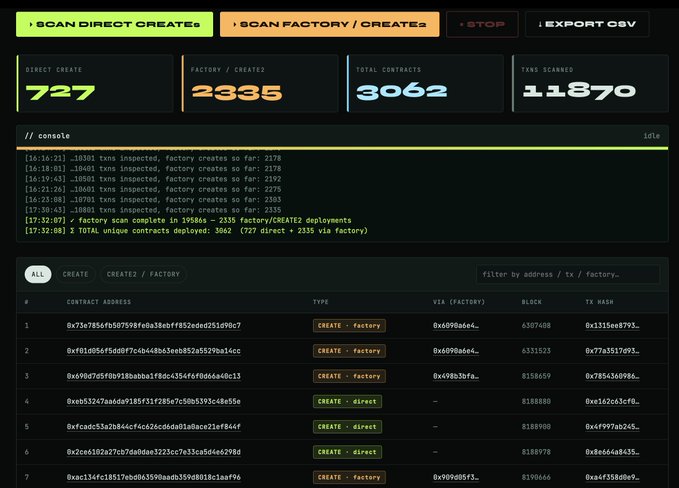The image size is (679, 488).
Task: Click the Txns Scanned 11870 card
Action: click(590, 84)
